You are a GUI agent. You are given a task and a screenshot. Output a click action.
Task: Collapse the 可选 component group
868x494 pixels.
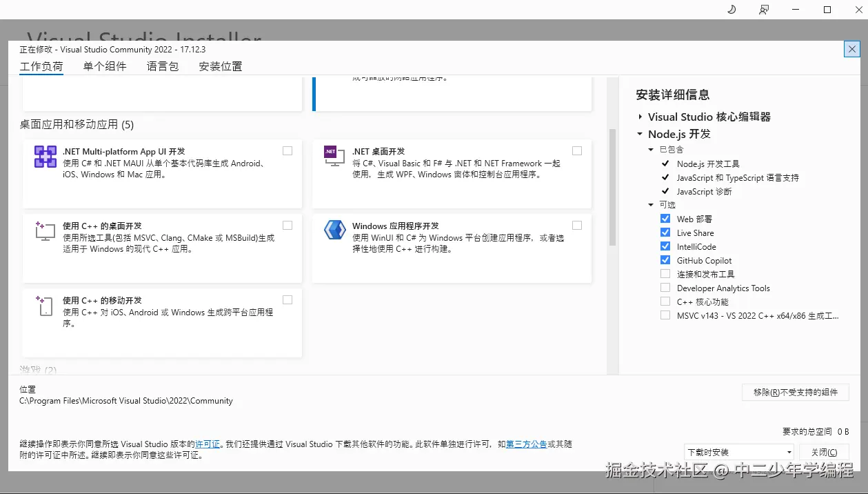[650, 205]
